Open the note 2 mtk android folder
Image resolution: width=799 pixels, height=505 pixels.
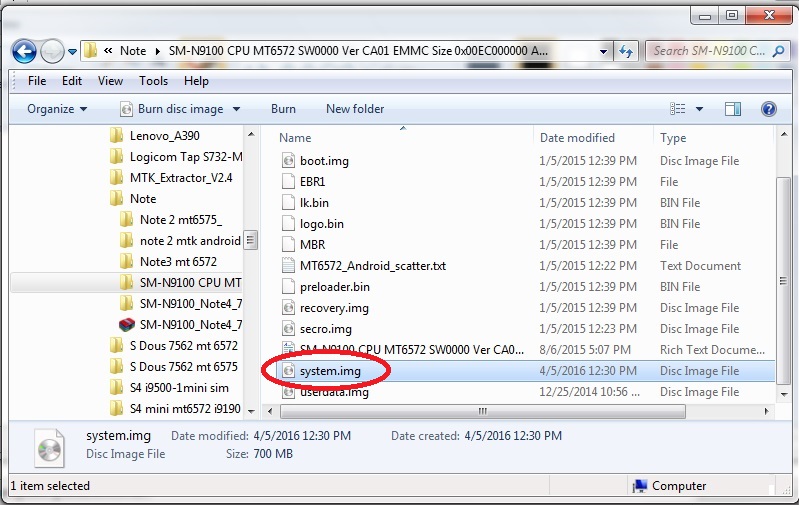coord(180,241)
